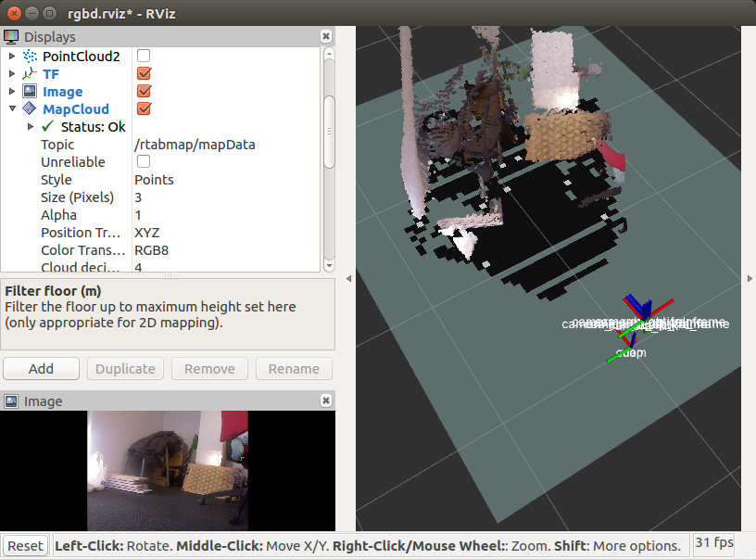Click the TF axes display icon
Image resolution: width=756 pixels, height=559 pixels.
click(30, 73)
